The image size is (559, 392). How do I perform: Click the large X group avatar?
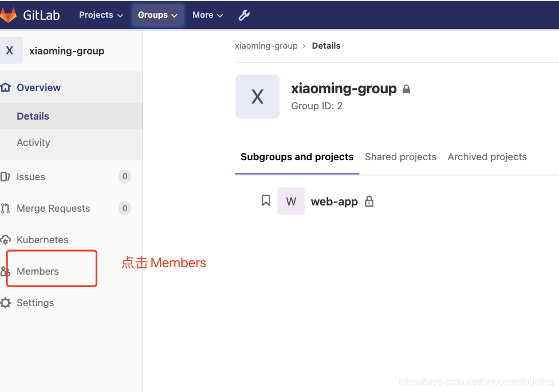(x=257, y=97)
